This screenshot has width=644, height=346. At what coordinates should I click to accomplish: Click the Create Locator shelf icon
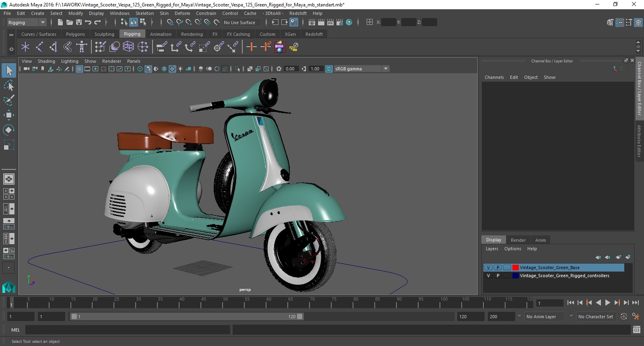[x=25, y=47]
